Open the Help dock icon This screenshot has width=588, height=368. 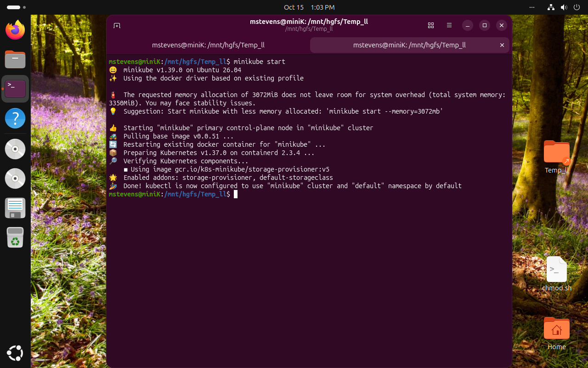[x=15, y=118]
